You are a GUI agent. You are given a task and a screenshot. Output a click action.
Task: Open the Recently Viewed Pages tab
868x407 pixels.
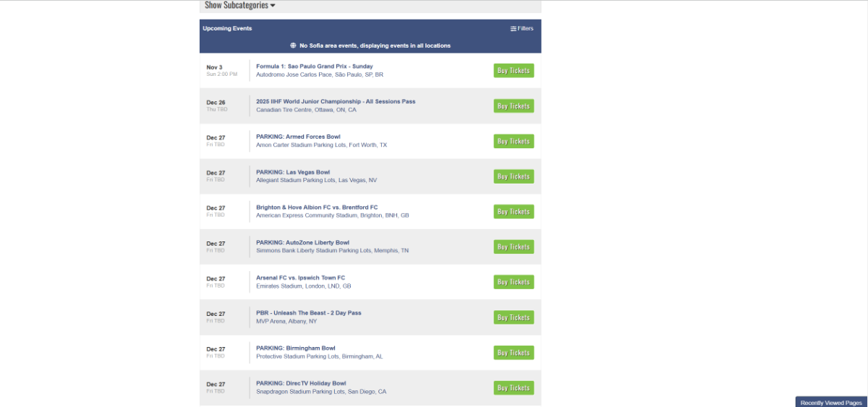(x=831, y=403)
